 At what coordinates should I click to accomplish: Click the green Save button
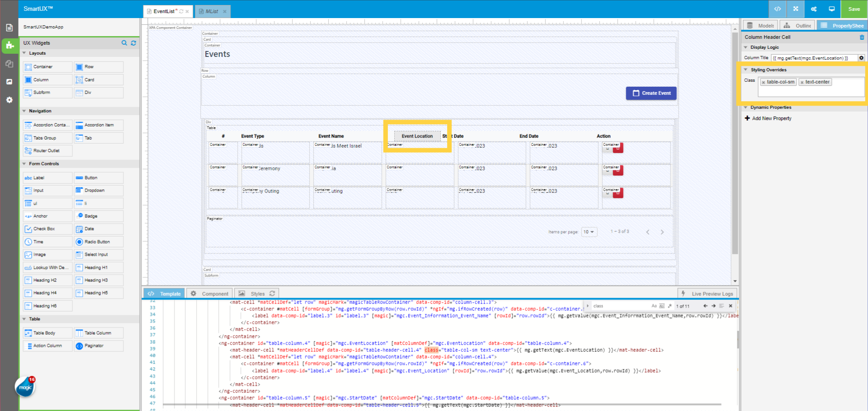[854, 9]
